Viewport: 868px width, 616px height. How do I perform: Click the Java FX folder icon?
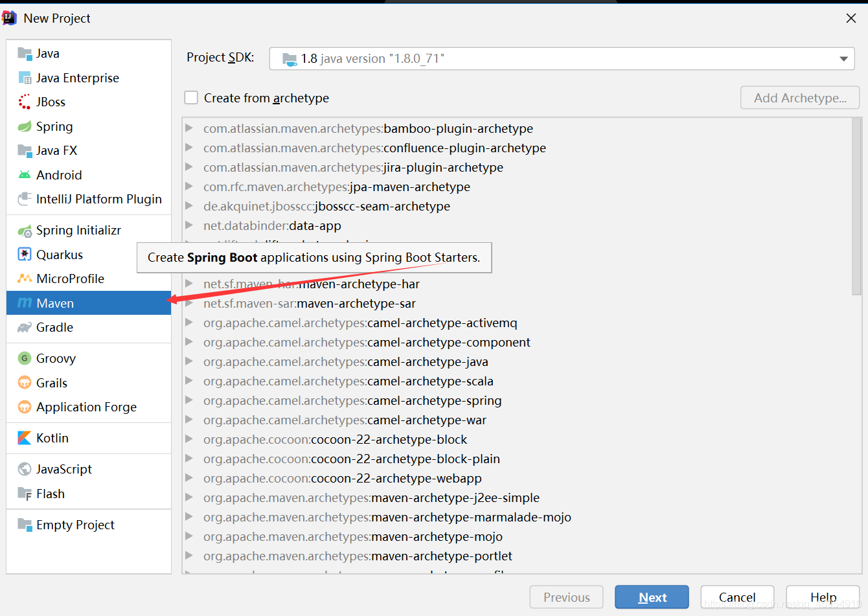(25, 151)
